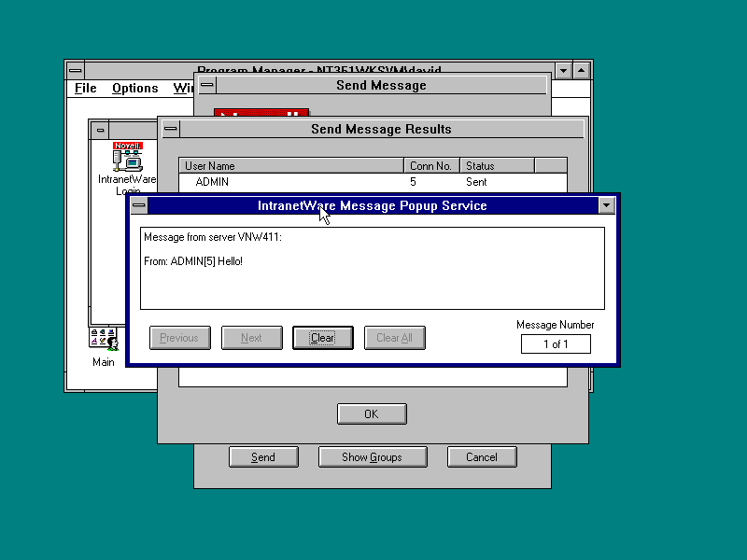Maximize the Program Manager window

pos(581,71)
